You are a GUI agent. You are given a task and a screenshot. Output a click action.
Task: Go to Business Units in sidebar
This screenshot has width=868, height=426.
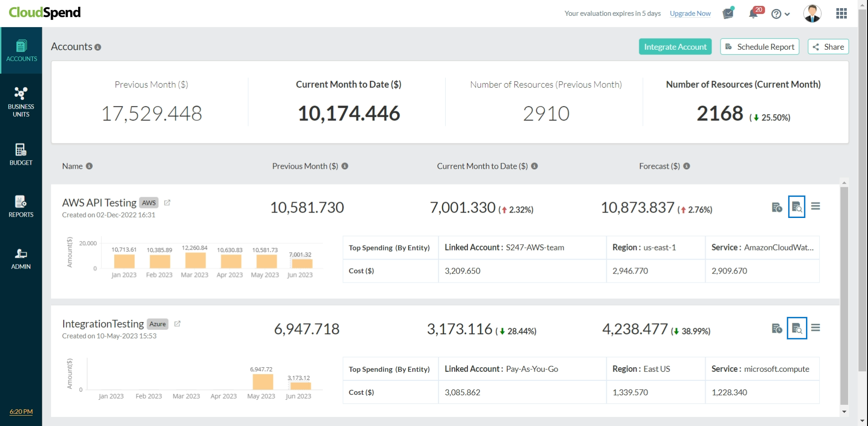(x=21, y=102)
